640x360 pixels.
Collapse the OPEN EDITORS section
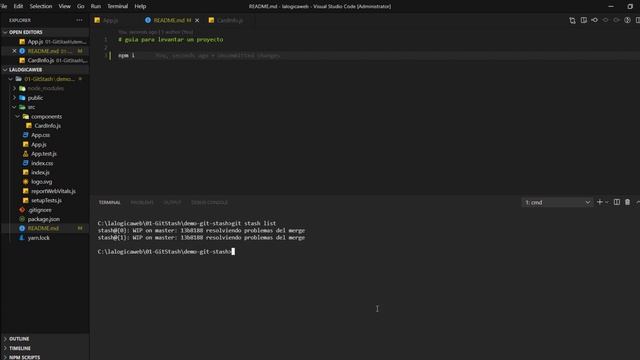(x=5, y=32)
